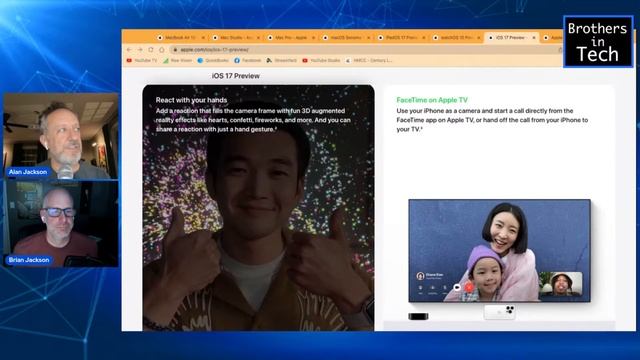Close the Mac Studio tab
Image resolution: width=640 pixels, height=360 pixels.
tap(258, 38)
